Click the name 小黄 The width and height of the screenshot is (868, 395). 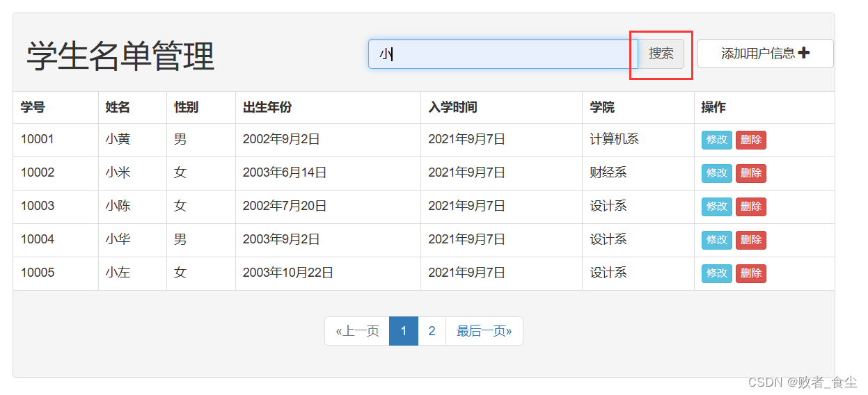tap(118, 139)
